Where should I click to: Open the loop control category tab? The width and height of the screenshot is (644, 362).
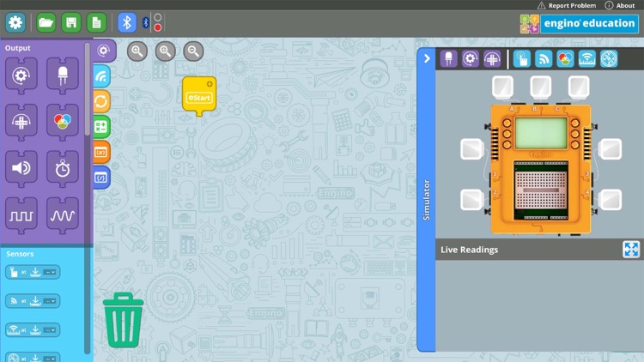click(101, 101)
